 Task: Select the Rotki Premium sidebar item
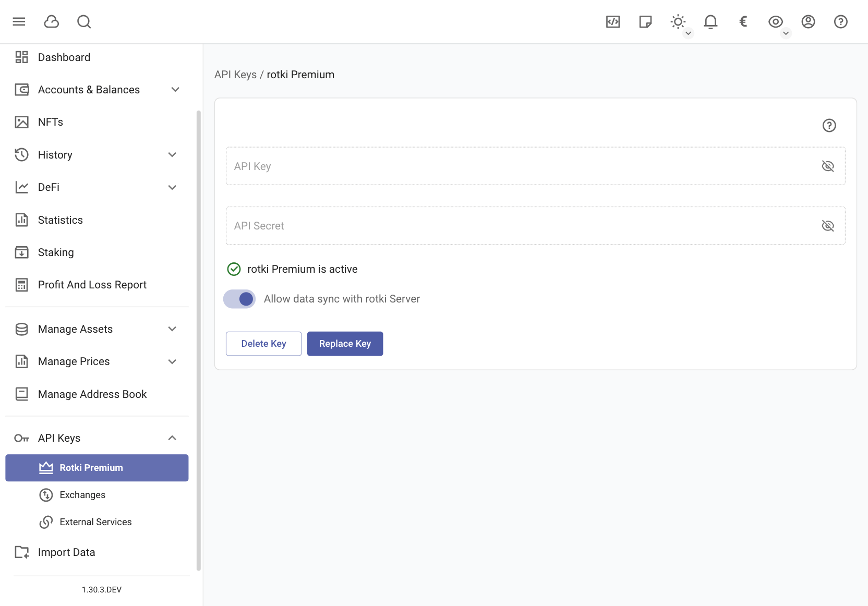tap(97, 468)
